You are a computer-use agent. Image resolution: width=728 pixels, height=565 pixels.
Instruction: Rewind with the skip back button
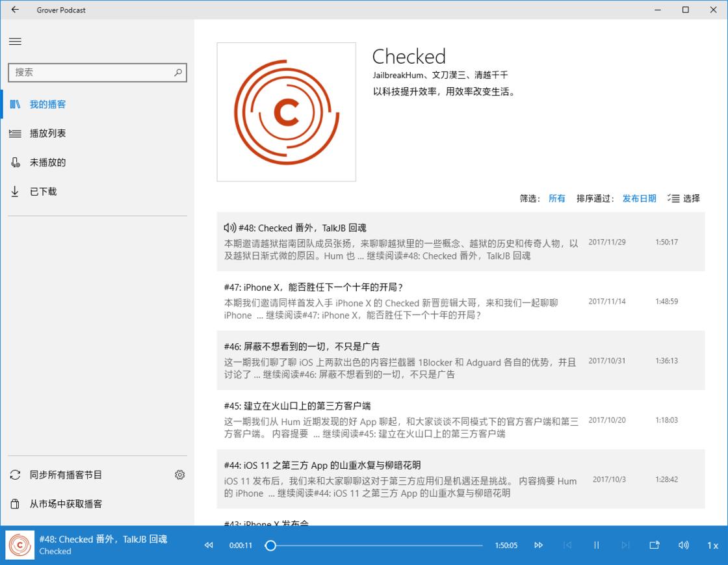(209, 545)
